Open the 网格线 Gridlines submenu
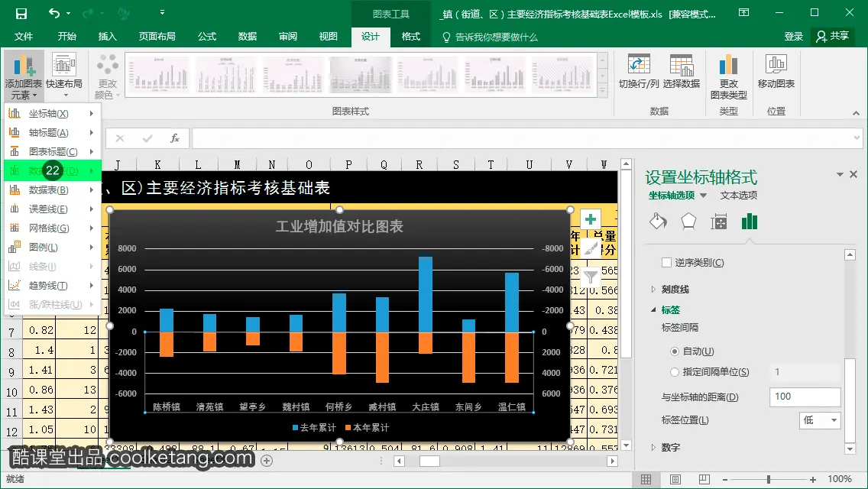Image resolution: width=868 pixels, height=489 pixels. [x=52, y=228]
